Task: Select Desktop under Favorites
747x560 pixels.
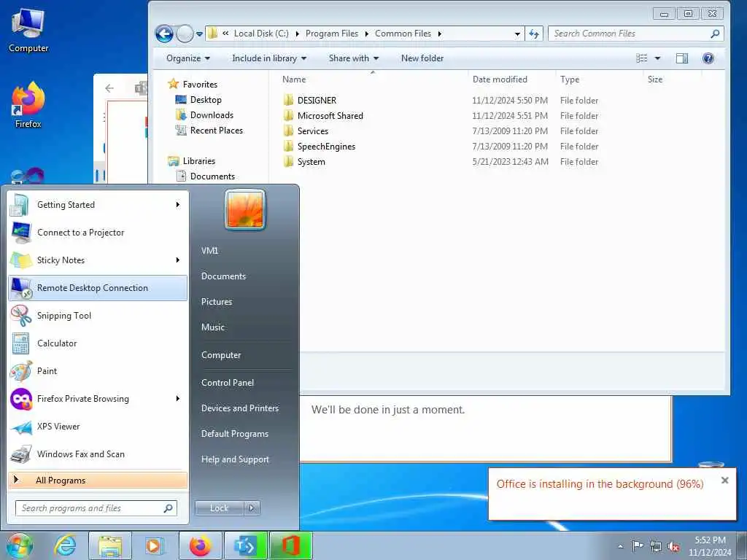Action: (x=206, y=99)
